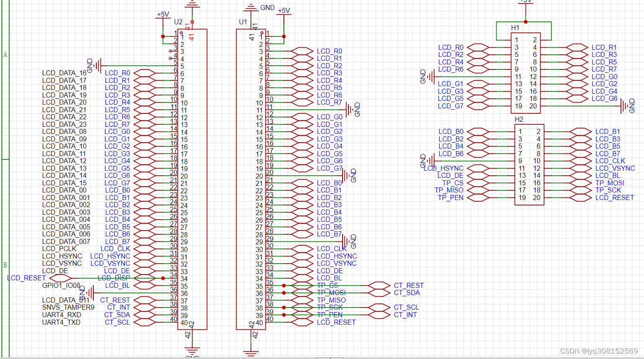Select the LCD_CLK net label on H2
This screenshot has height=359, width=644.
pyautogui.click(x=611, y=161)
